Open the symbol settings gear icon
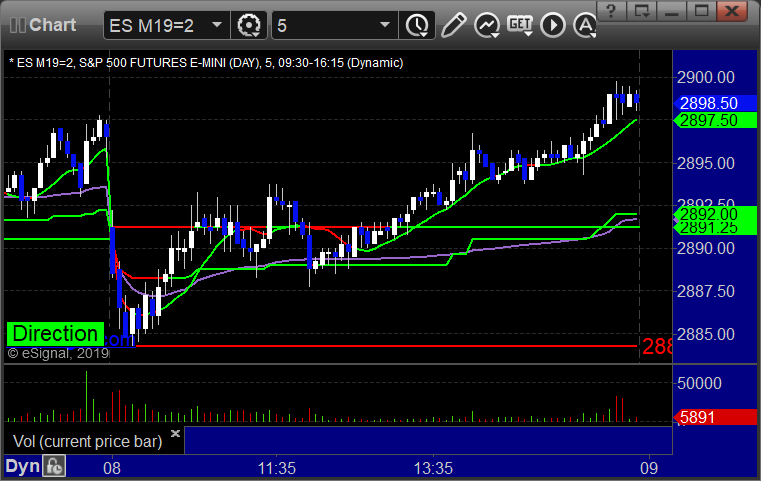 coord(249,24)
